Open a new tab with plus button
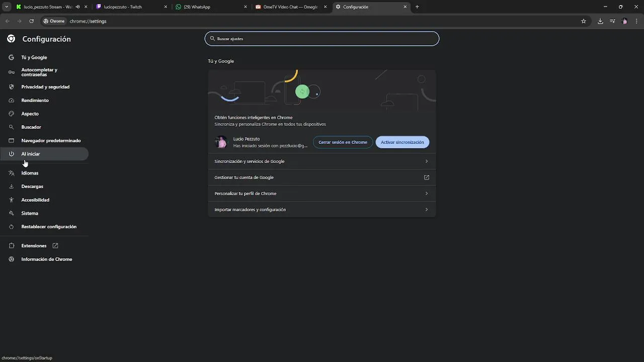 417,7
